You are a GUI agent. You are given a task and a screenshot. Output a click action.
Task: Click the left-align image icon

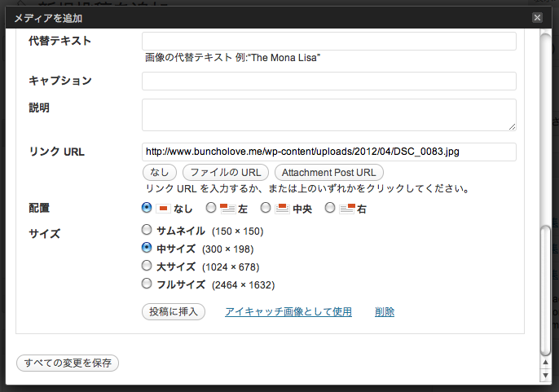pos(227,209)
